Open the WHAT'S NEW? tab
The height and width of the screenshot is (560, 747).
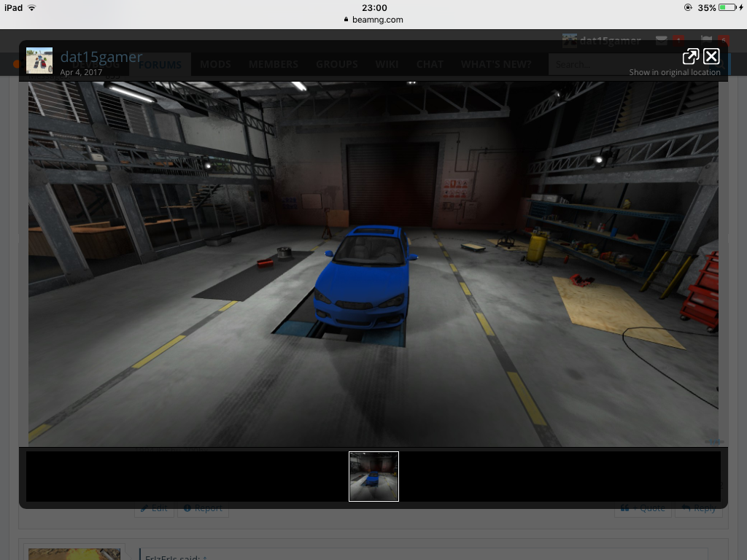[496, 64]
